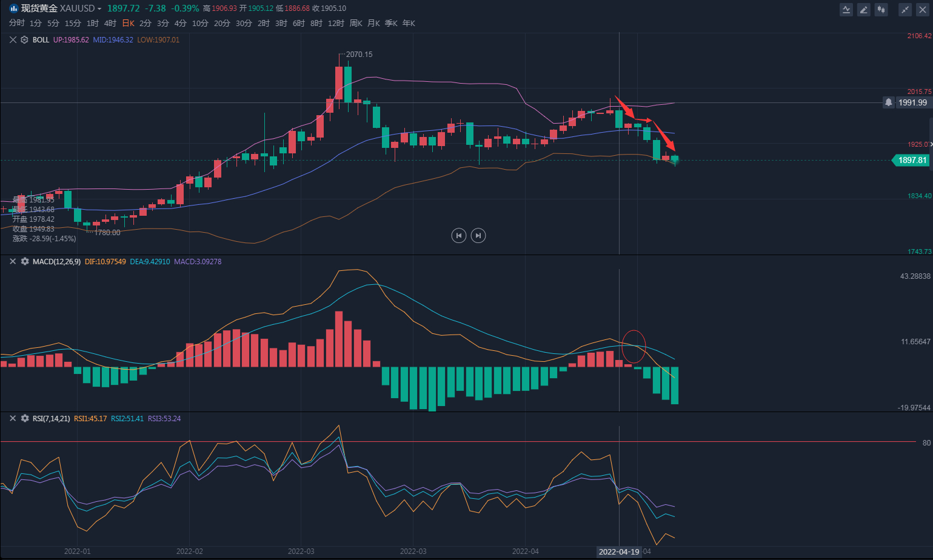Open BOLL indicator settings gear

pyautogui.click(x=24, y=39)
